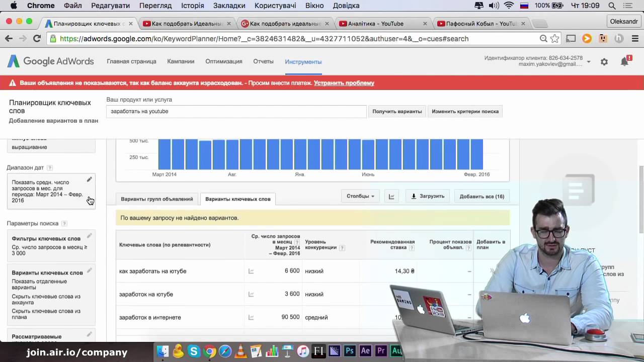Expand account dropdown arrow near client ID
644x362 pixels.
(589, 62)
